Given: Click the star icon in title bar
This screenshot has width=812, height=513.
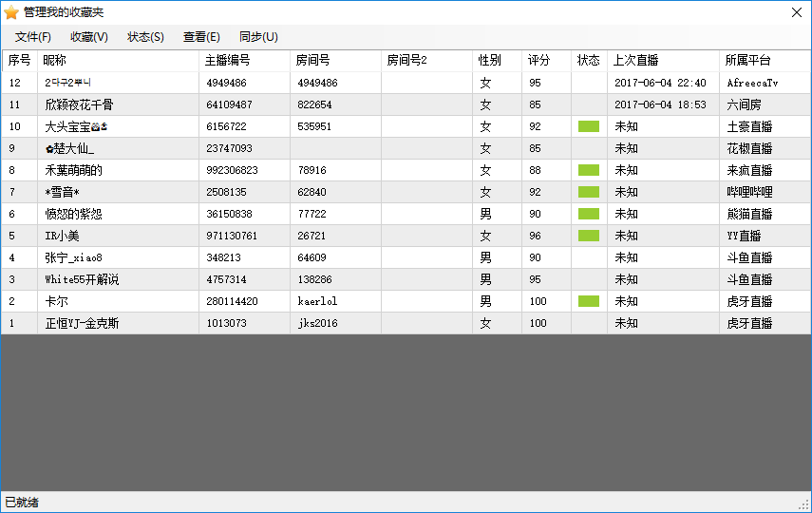Looking at the screenshot, I should pos(10,12).
